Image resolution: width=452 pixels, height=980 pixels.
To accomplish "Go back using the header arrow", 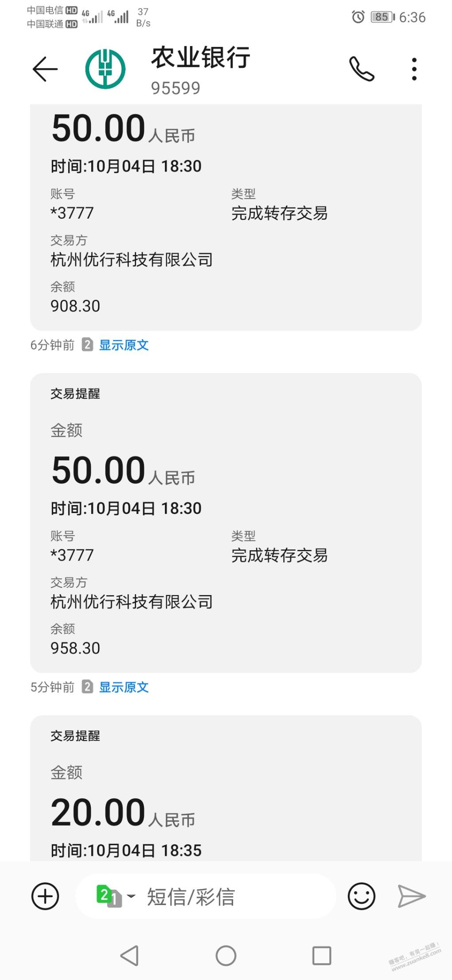I will [x=45, y=69].
